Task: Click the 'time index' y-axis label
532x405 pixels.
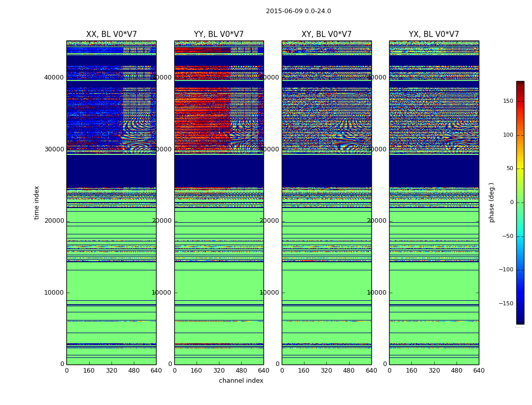Action: point(36,202)
